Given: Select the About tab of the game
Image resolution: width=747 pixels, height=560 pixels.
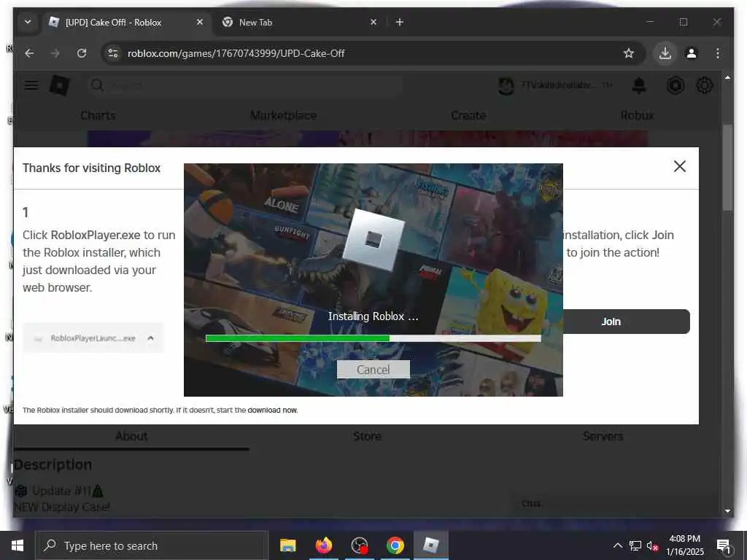Looking at the screenshot, I should (131, 436).
